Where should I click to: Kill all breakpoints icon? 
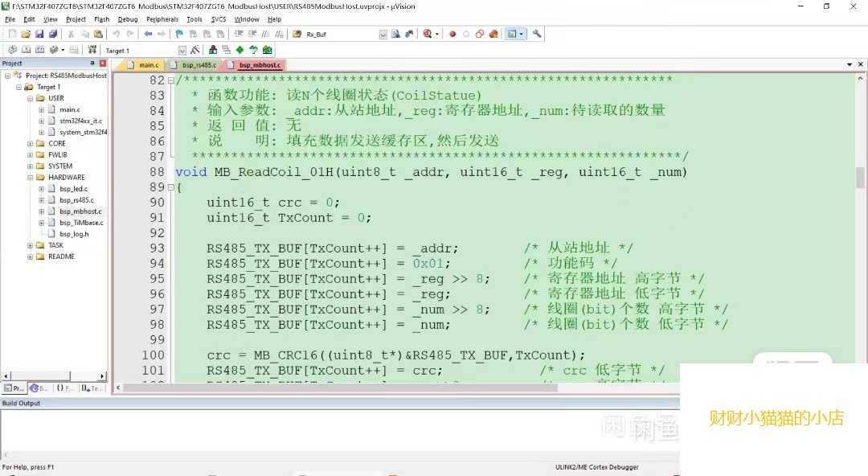click(x=493, y=34)
